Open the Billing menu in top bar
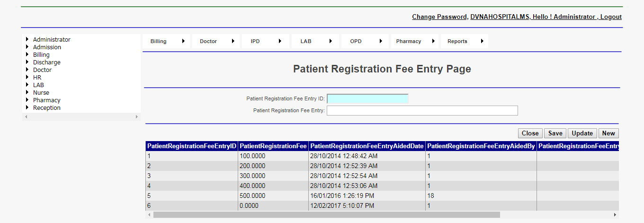Image resolution: width=644 pixels, height=223 pixels. (166, 41)
